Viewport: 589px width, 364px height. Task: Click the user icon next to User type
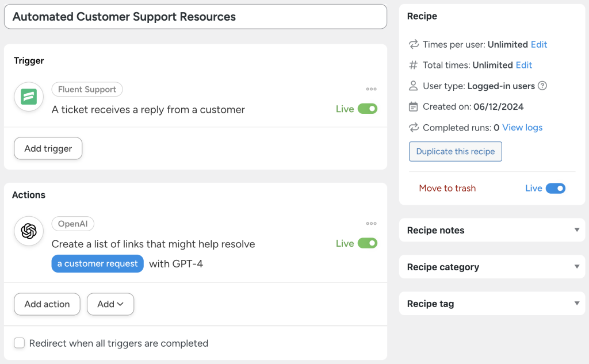tap(412, 86)
